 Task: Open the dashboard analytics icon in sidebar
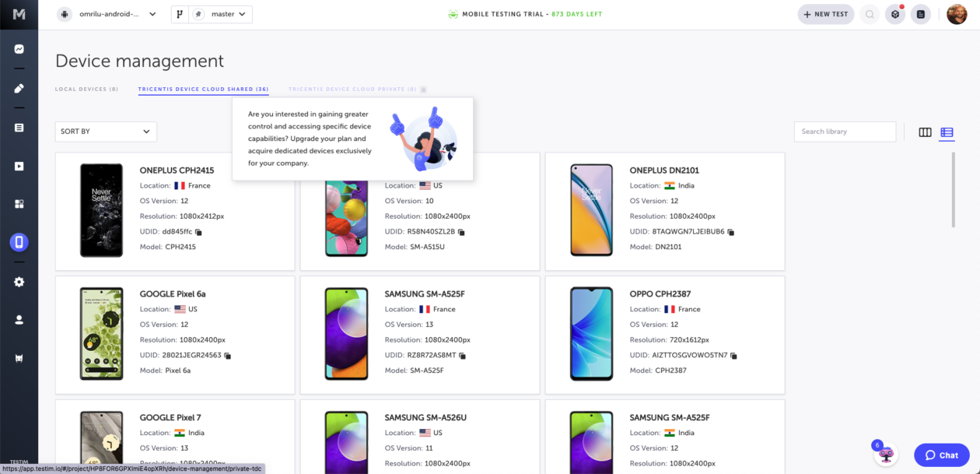pos(19,49)
